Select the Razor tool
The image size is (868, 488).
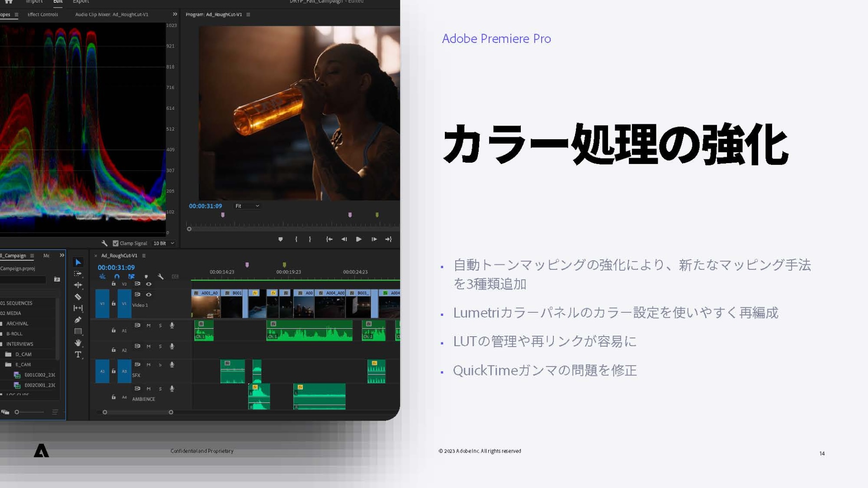tap(78, 297)
